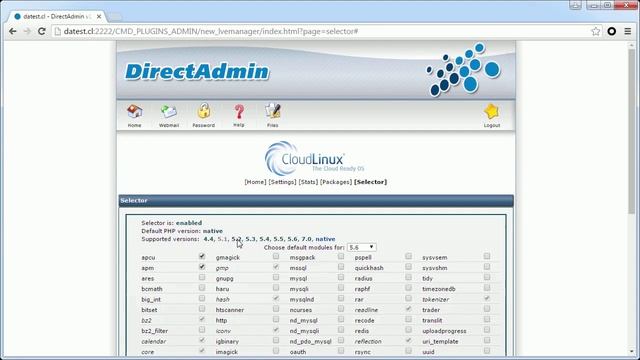Viewport: 640px width, 360px height.
Task: Reload the page with the refresh icon
Action: tap(42, 31)
